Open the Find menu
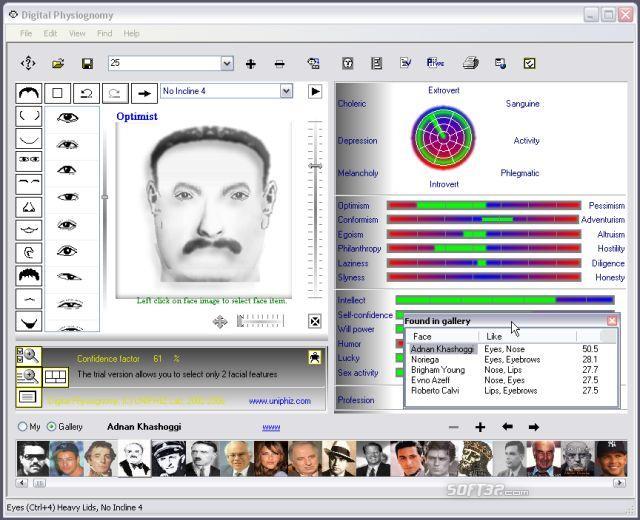 click(104, 33)
